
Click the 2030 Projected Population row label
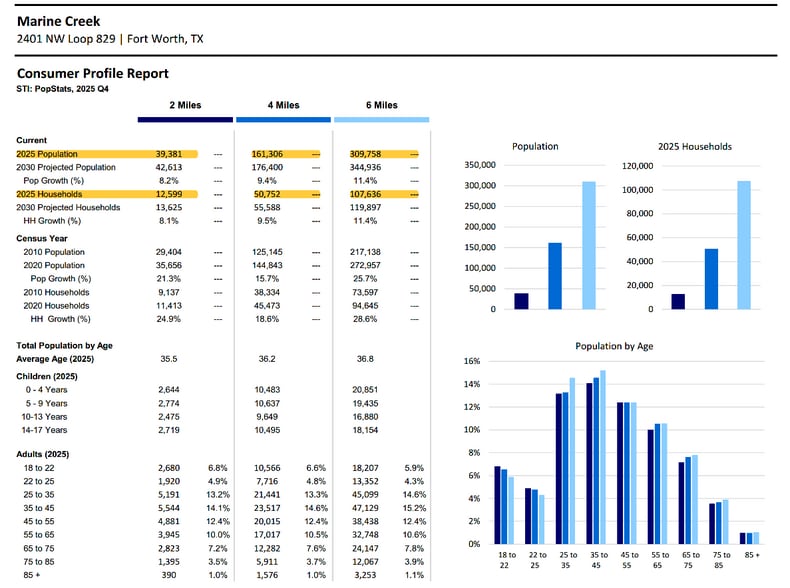click(65, 167)
